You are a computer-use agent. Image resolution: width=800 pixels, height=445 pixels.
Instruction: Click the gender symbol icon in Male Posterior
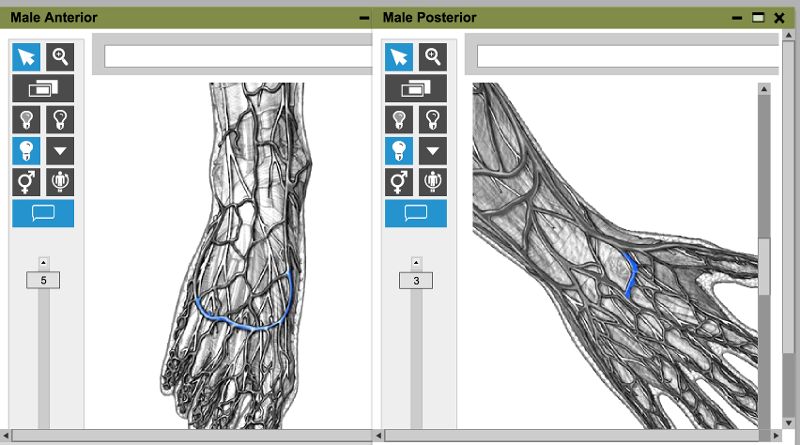coord(400,182)
